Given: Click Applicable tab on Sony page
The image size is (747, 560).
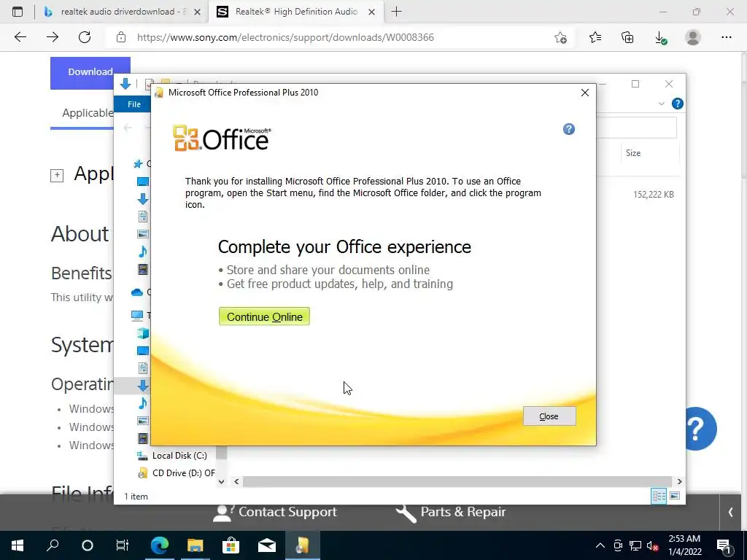Looking at the screenshot, I should point(88,113).
